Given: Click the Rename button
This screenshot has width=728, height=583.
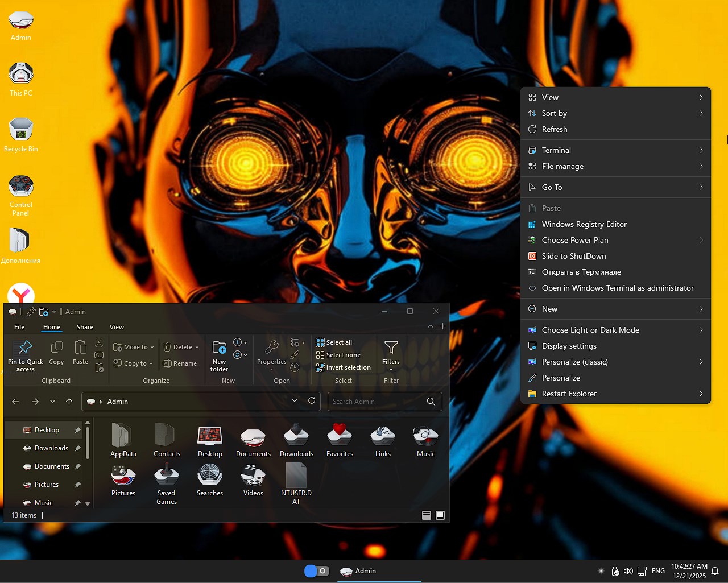Looking at the screenshot, I should (x=184, y=363).
